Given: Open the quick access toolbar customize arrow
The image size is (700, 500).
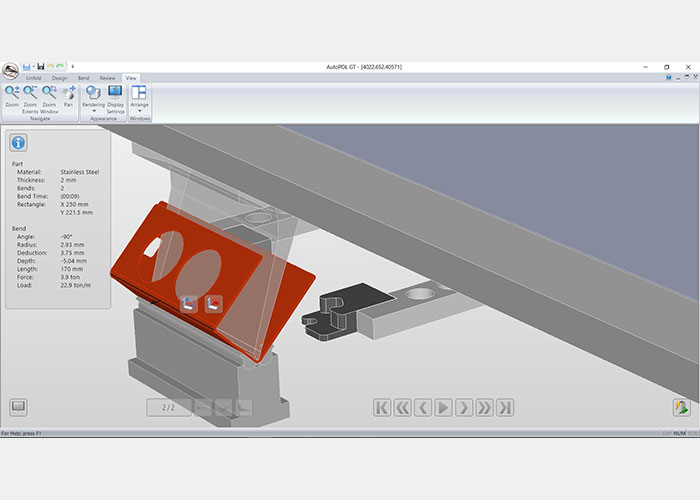Looking at the screenshot, I should 72,67.
